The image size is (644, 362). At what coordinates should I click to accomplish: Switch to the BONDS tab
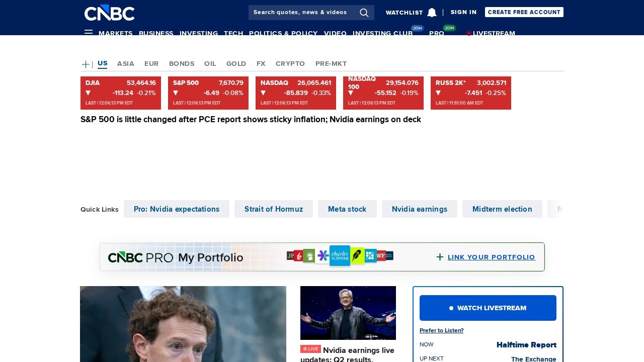tap(182, 63)
